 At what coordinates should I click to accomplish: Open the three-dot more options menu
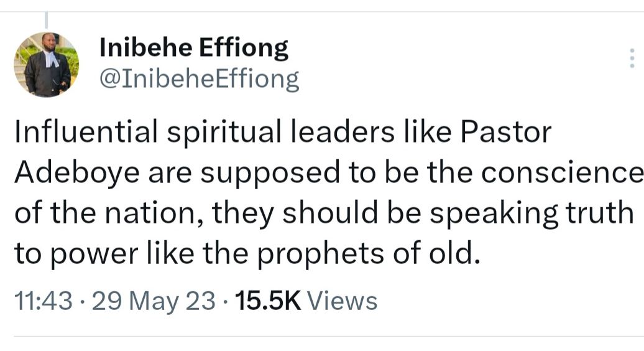pos(632,58)
